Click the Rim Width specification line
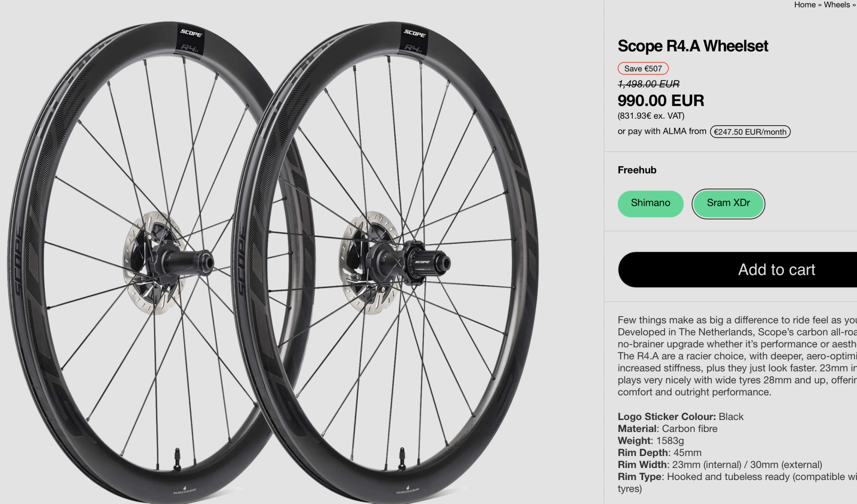Screen dimensions: 857x504 click(719, 465)
